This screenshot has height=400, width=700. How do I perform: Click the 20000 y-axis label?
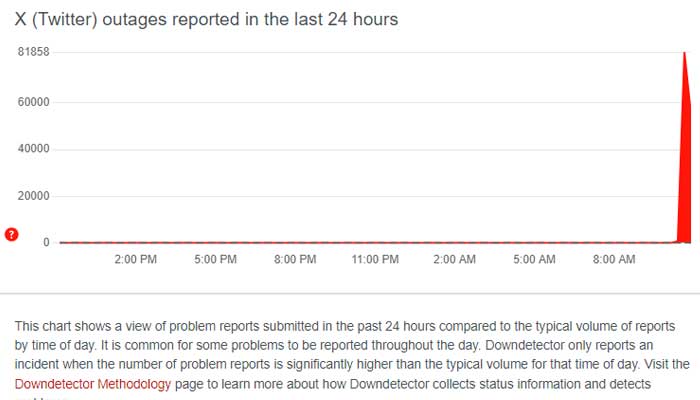click(x=34, y=196)
